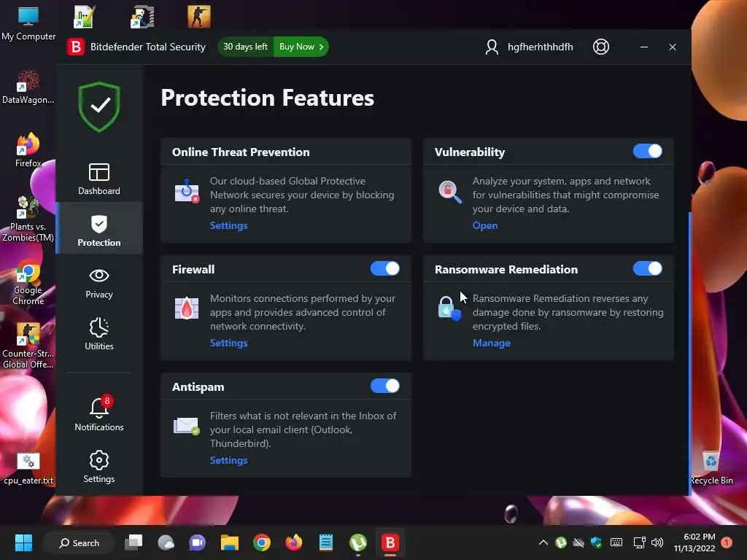This screenshot has width=747, height=560.
Task: Disable the Ransomware Remediation toggle
Action: [647, 268]
